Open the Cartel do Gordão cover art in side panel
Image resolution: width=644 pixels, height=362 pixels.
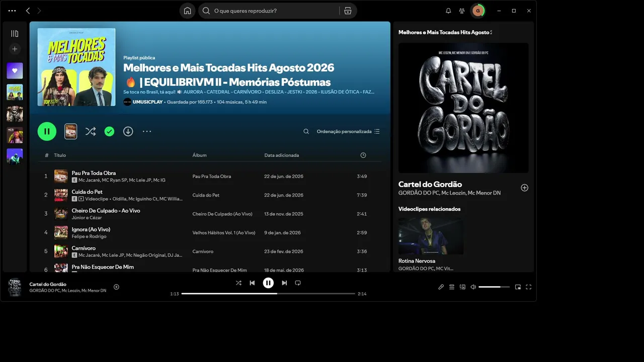pos(463,108)
